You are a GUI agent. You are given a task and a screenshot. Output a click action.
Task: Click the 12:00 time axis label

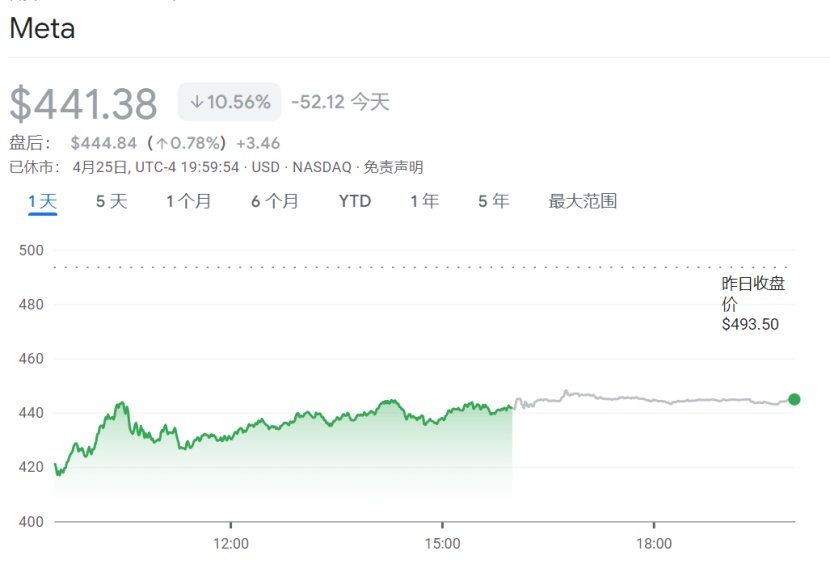tap(231, 544)
